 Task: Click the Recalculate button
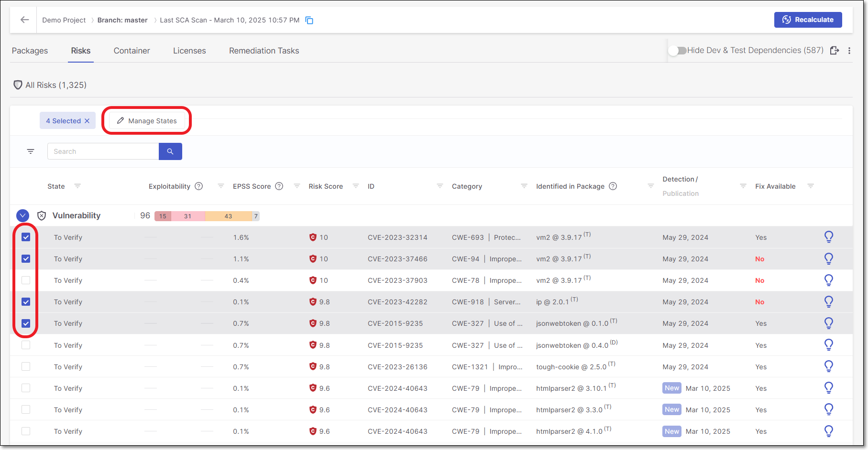808,20
